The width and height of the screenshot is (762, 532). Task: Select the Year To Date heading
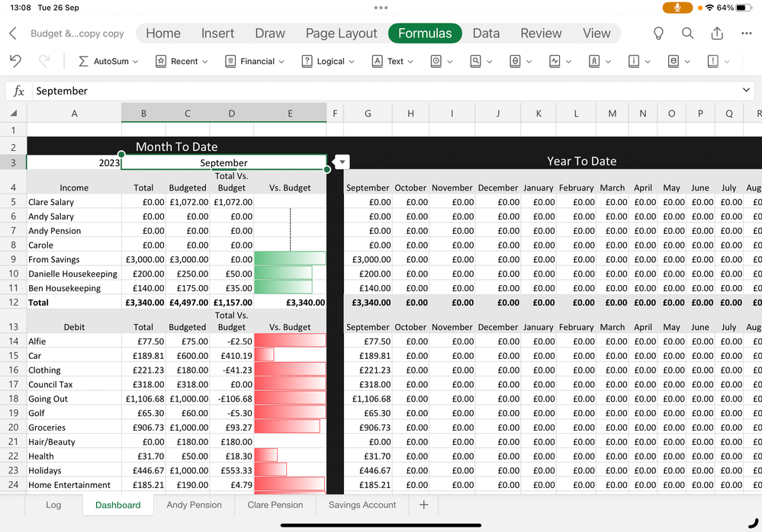click(x=582, y=161)
